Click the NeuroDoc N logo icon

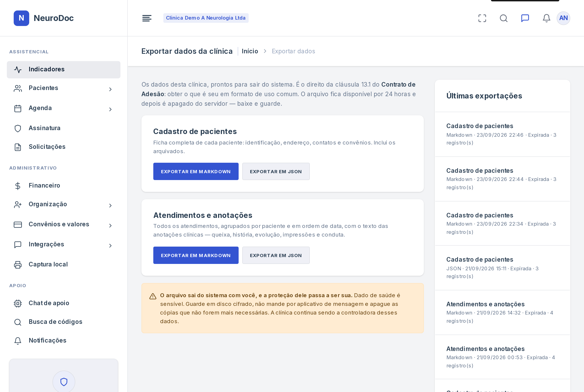[21, 18]
